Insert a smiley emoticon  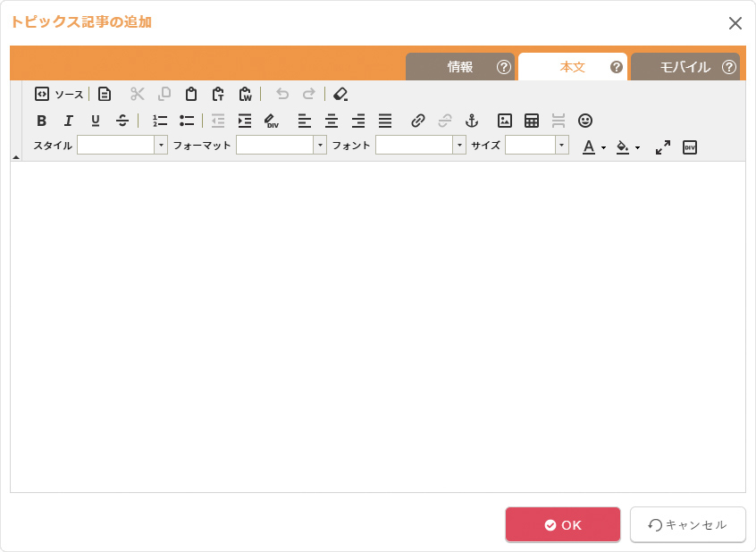click(585, 121)
